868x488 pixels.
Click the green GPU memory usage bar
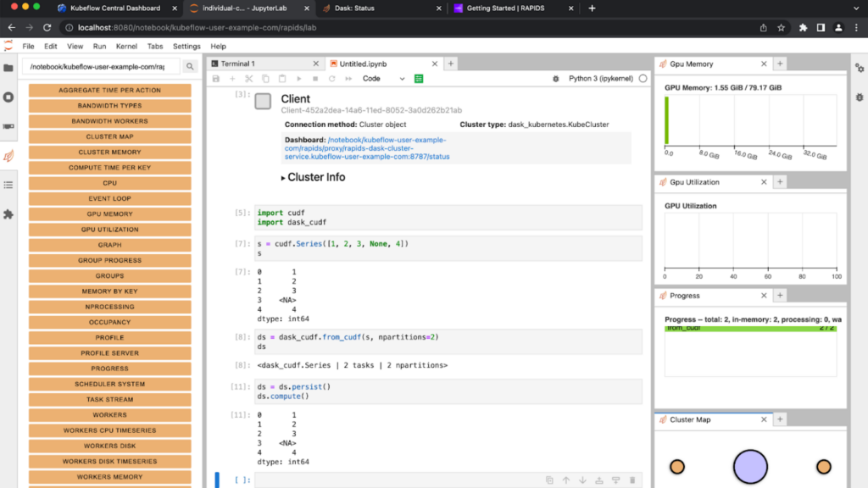667,120
